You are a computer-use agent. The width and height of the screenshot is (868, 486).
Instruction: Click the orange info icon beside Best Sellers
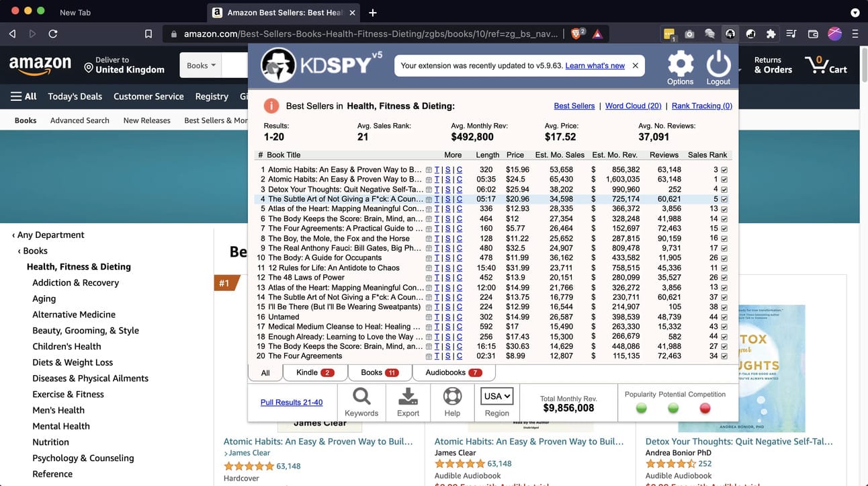(271, 106)
